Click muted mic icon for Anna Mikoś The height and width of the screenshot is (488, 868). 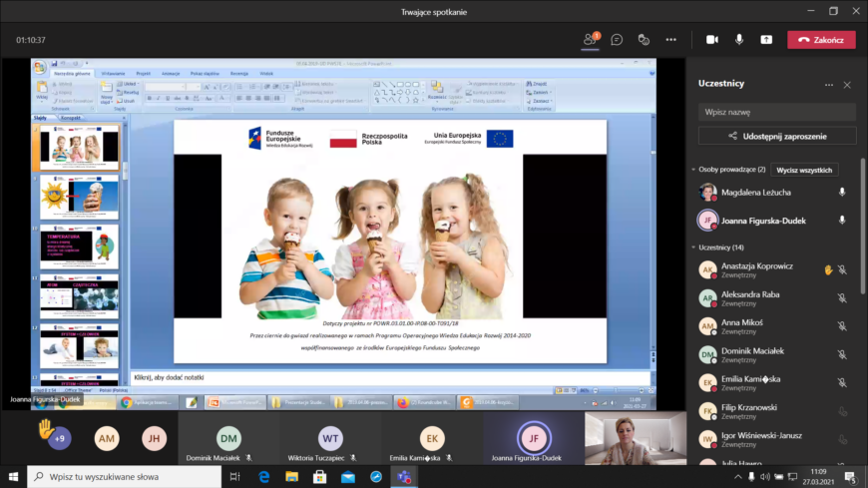coord(842,326)
